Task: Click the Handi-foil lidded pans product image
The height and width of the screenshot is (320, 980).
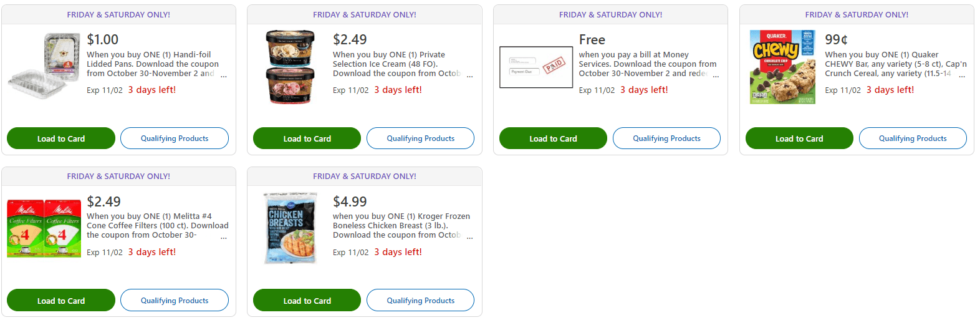Action: click(44, 67)
